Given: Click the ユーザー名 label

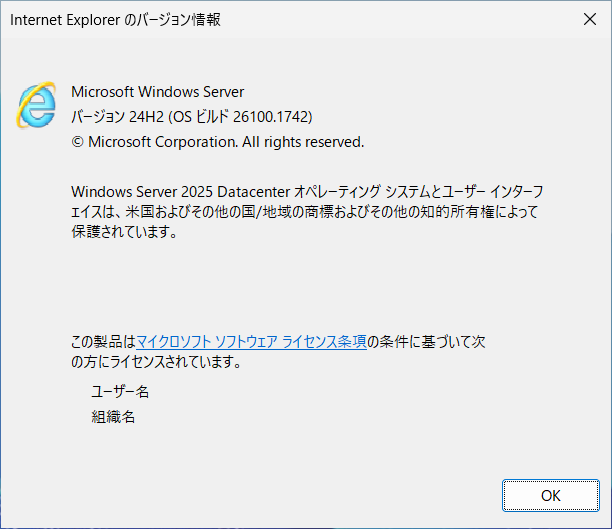Looking at the screenshot, I should 120,391.
